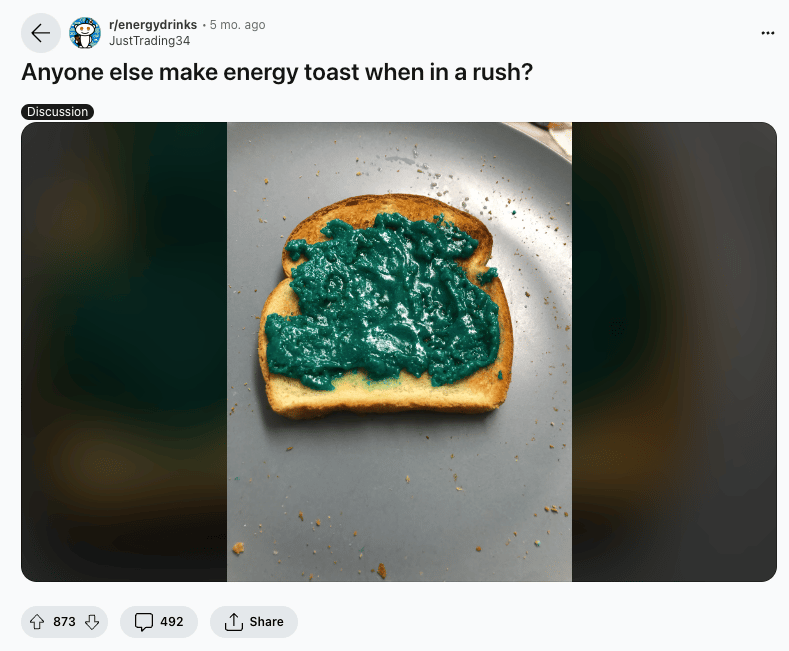Open the three-dot post options menu
Image resolution: width=789 pixels, height=651 pixels.
(x=767, y=33)
